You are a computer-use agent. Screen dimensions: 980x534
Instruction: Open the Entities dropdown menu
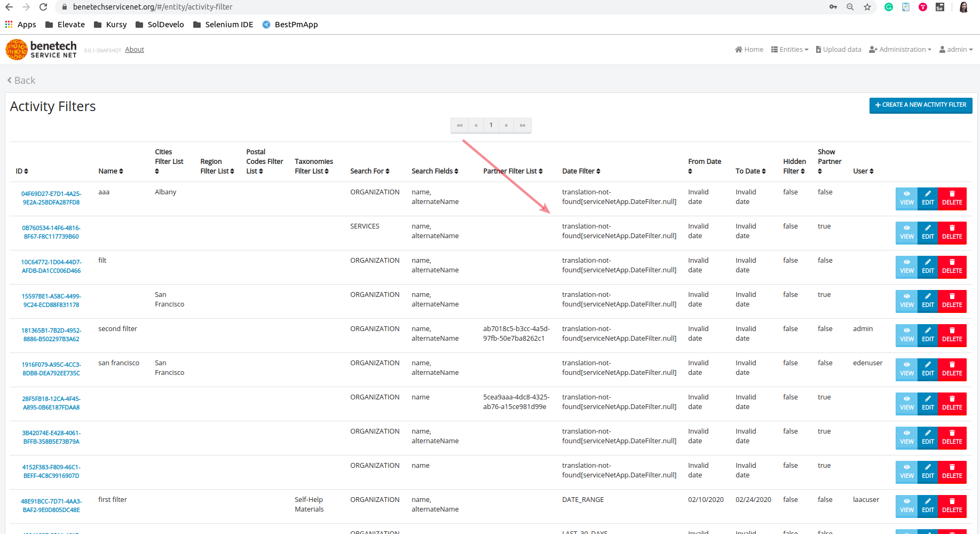click(x=790, y=49)
